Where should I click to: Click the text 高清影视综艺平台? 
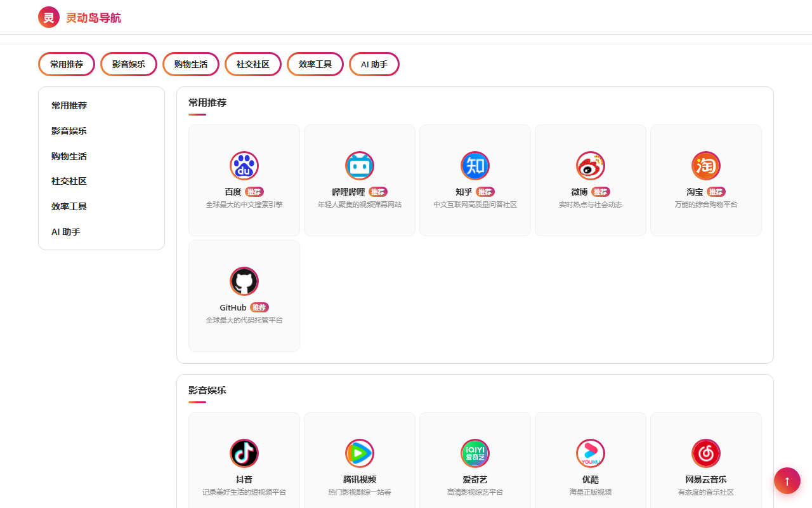point(475,492)
